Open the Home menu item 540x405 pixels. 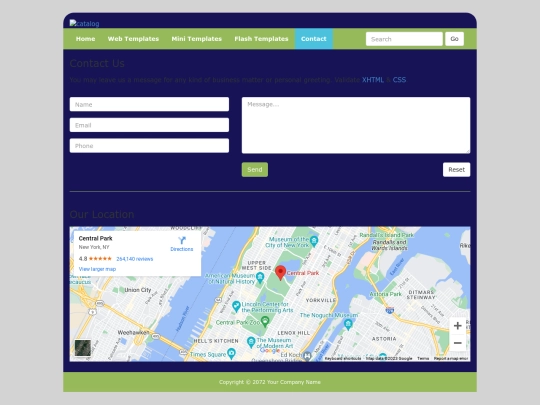(x=85, y=39)
